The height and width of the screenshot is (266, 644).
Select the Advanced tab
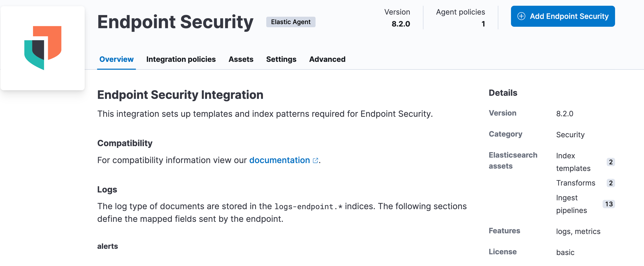327,59
